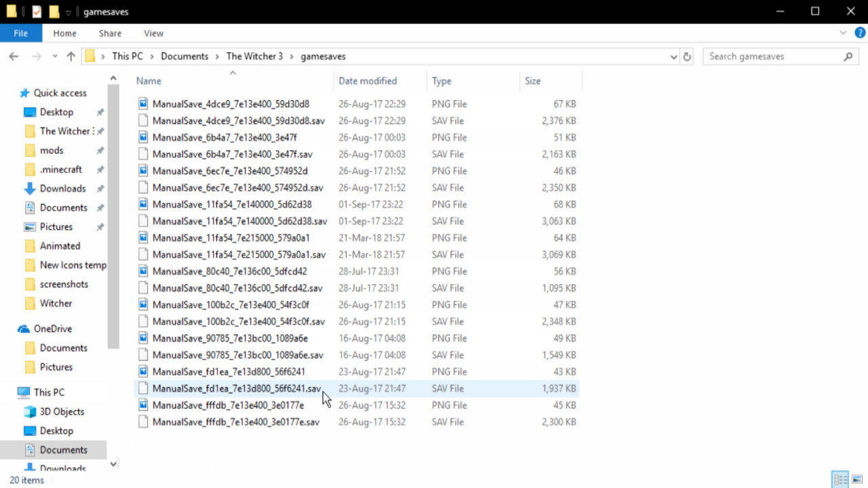Click the OneDrive cloud icon
868x488 pixels.
(24, 329)
